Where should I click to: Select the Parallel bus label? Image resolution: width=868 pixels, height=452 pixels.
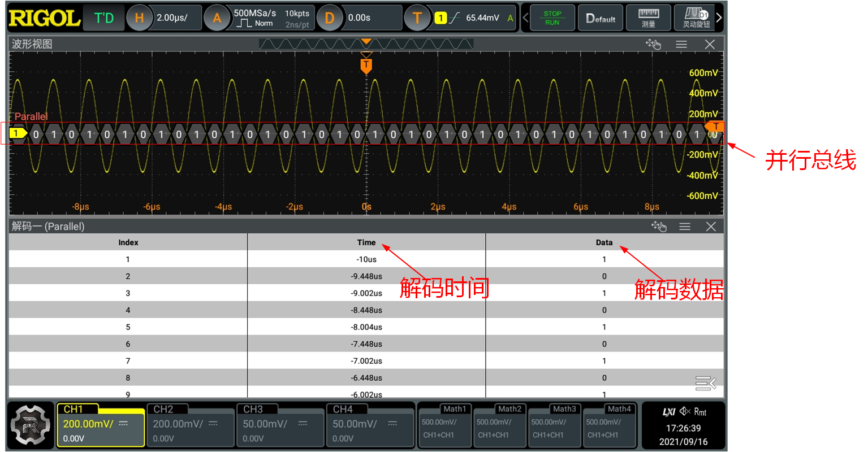point(31,116)
